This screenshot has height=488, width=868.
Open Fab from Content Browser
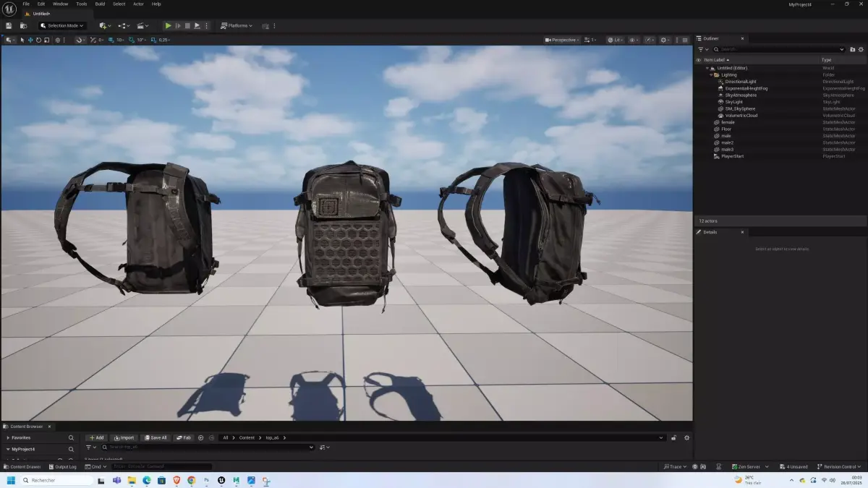pos(184,437)
